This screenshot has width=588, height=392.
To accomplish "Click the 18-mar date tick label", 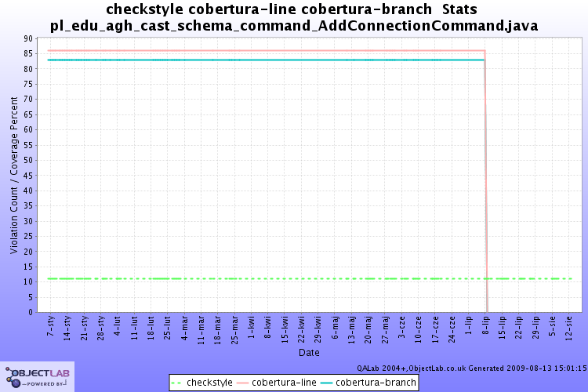I will [218, 330].
